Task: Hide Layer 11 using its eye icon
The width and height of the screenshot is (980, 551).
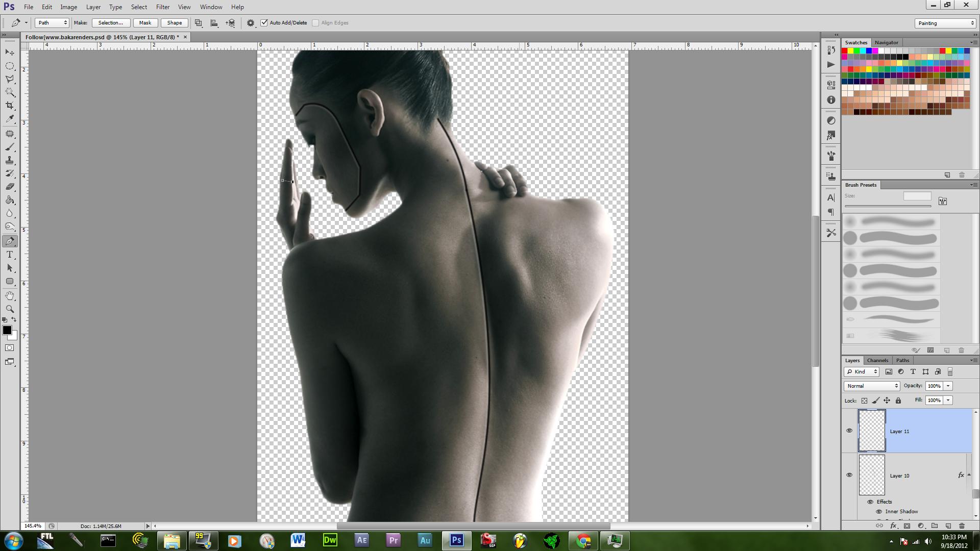Action: pos(849,431)
